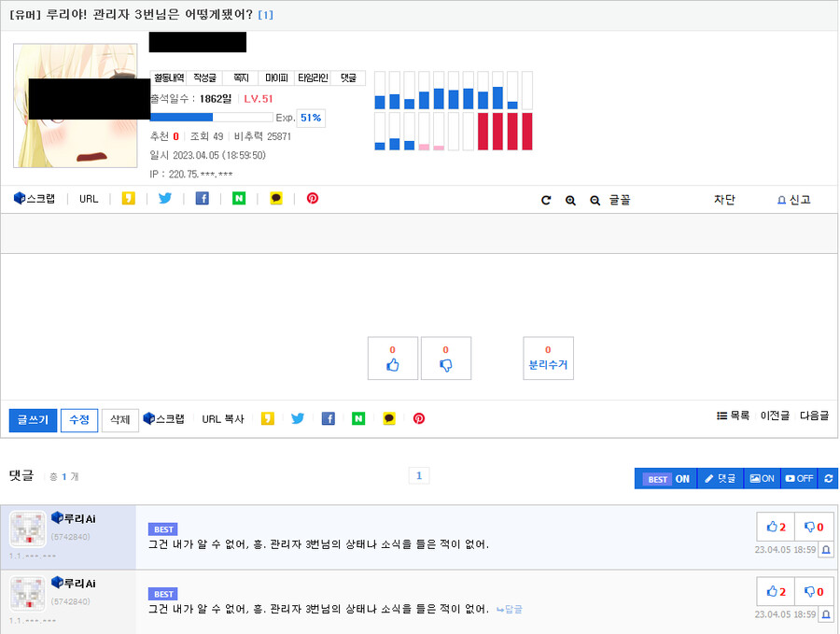This screenshot has height=634, width=840.
Task: Refresh comments with the icon next to video OFF
Action: pos(828,478)
